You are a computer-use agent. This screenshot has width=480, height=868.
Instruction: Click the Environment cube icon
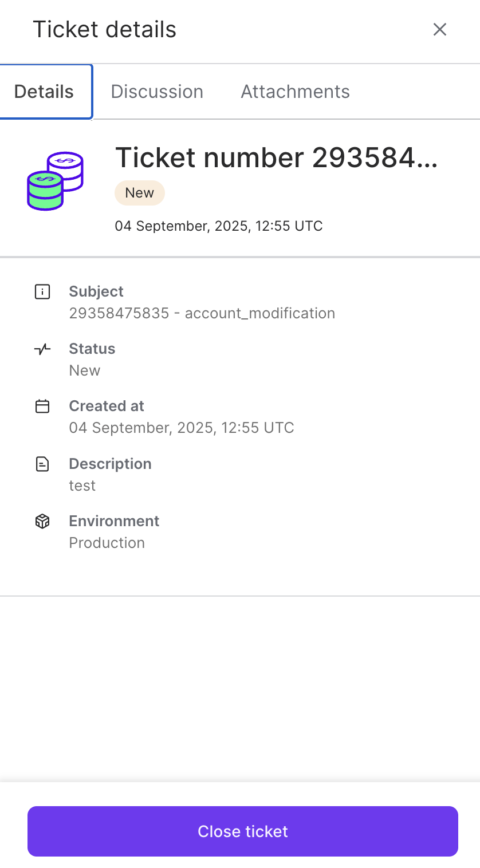click(x=42, y=521)
